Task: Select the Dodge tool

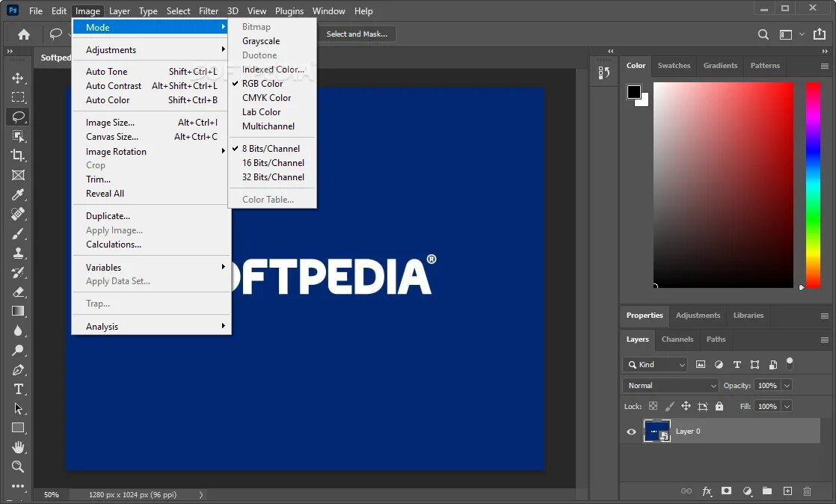Action: 18,350
